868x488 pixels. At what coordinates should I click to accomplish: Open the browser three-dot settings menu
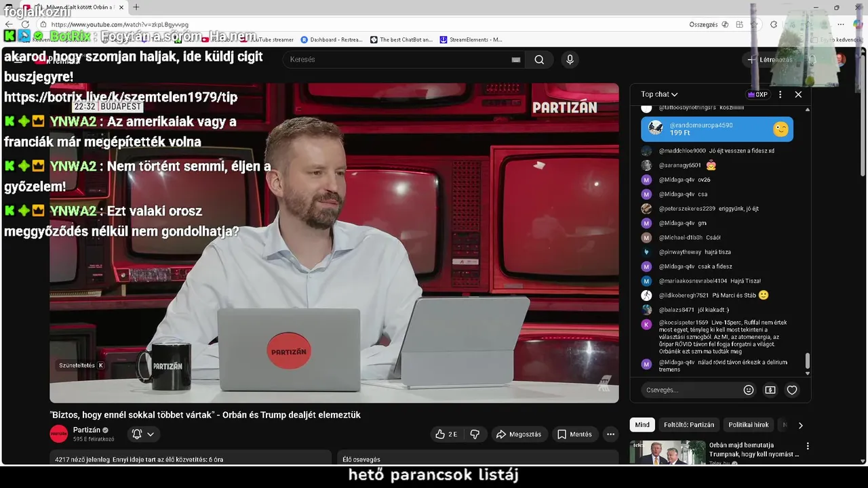click(x=840, y=24)
